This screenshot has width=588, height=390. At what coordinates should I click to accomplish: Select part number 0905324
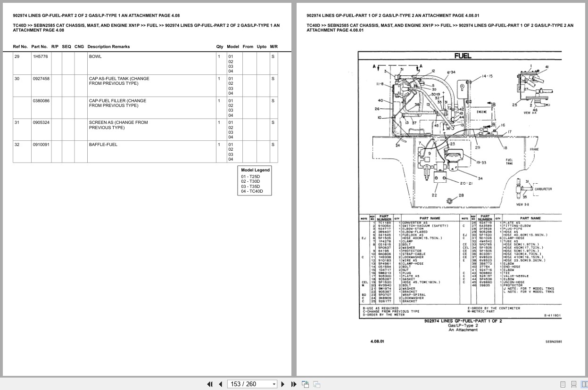41,122
